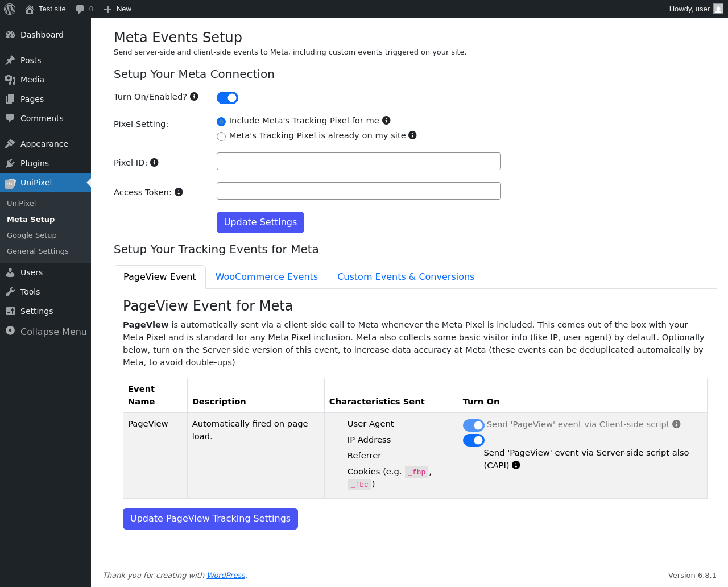Screen dimensions: 728x587
Task: Click the Posts pushpin icon
Action: (10, 60)
